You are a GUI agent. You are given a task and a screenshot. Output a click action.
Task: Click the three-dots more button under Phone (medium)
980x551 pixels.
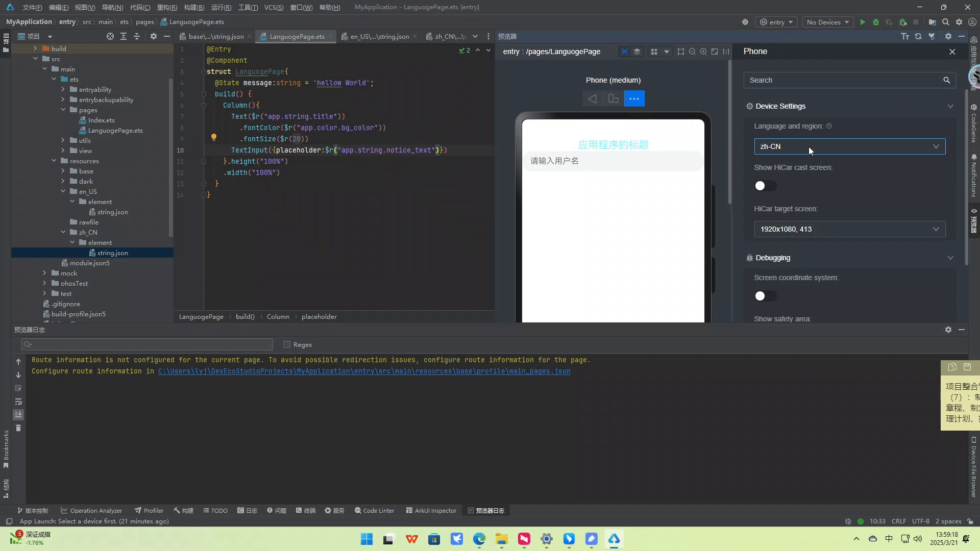[x=634, y=98]
